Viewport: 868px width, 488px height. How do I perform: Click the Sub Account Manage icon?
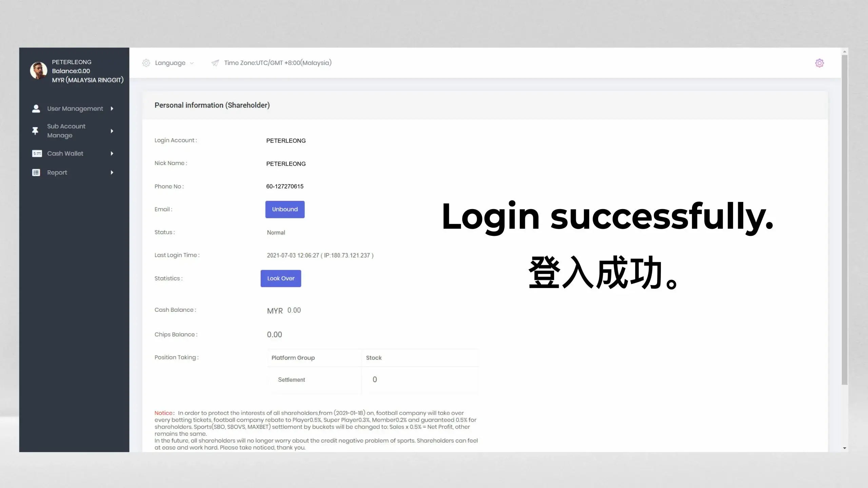pyautogui.click(x=36, y=131)
